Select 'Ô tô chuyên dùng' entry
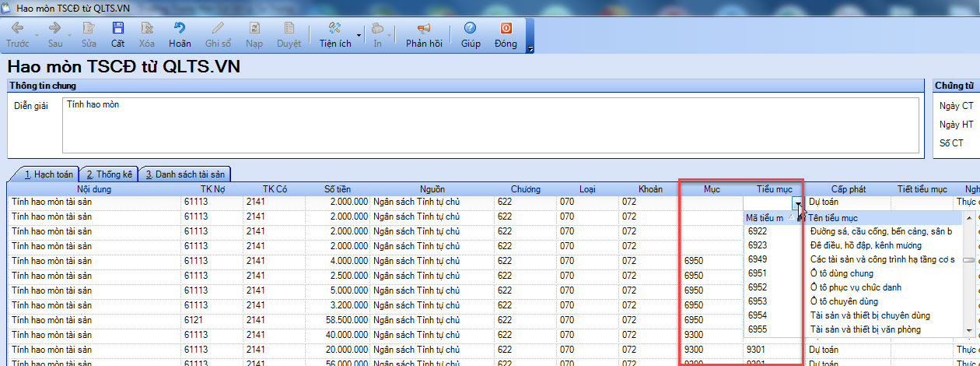 pos(844,301)
